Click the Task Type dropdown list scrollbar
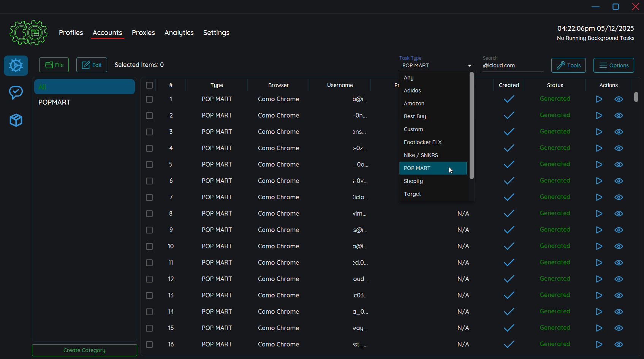The height and width of the screenshot is (359, 644). [472, 125]
